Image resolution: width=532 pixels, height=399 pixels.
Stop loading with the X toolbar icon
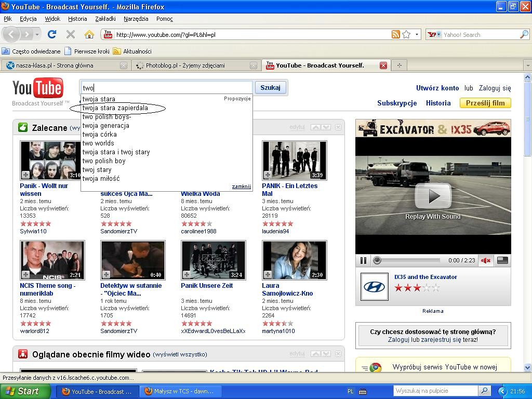(71, 34)
